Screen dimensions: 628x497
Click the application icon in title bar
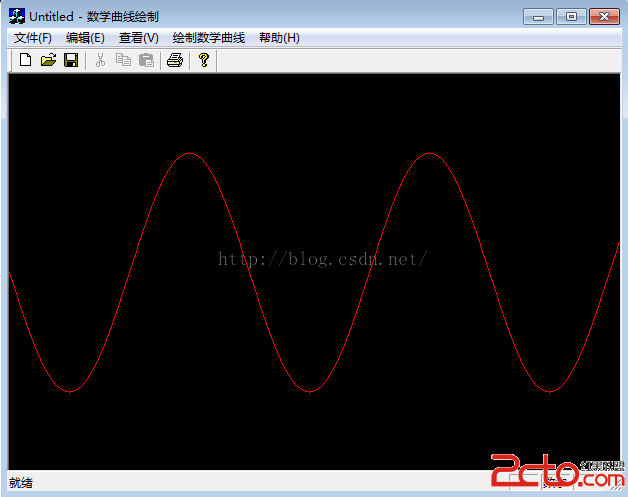pyautogui.click(x=17, y=16)
